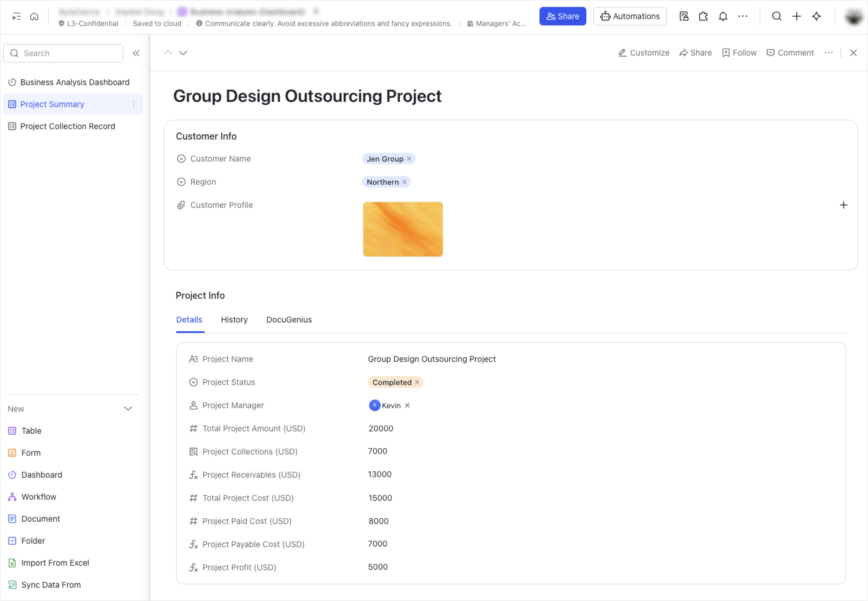Go to previous record with up chevron

168,53
